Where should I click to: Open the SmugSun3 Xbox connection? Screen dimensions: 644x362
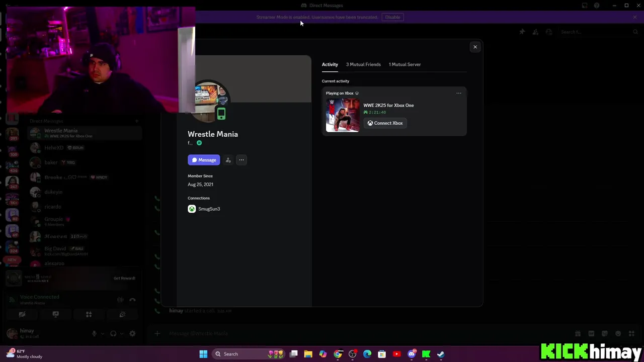204,209
